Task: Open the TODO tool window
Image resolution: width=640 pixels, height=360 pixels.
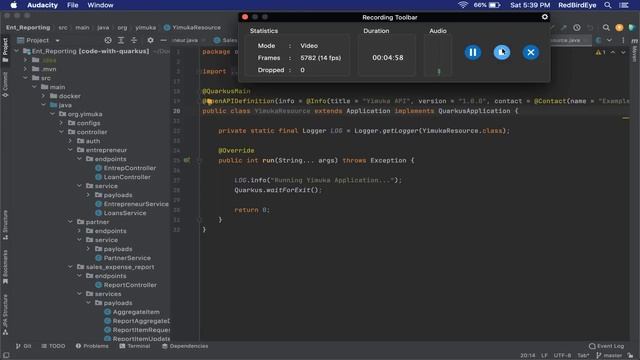Action: [53, 346]
